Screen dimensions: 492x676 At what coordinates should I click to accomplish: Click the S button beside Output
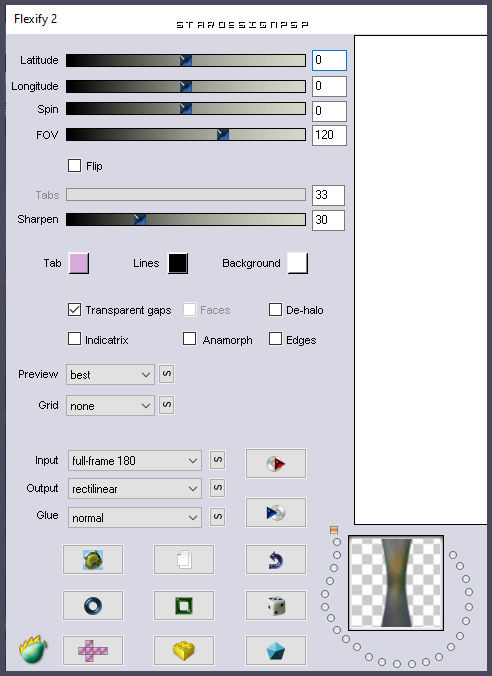coord(218,488)
